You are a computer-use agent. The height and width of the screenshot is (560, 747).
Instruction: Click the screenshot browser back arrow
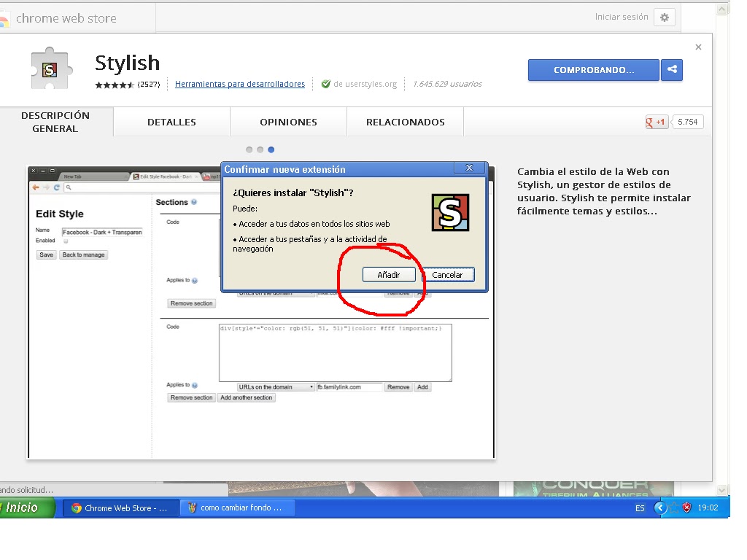36,187
